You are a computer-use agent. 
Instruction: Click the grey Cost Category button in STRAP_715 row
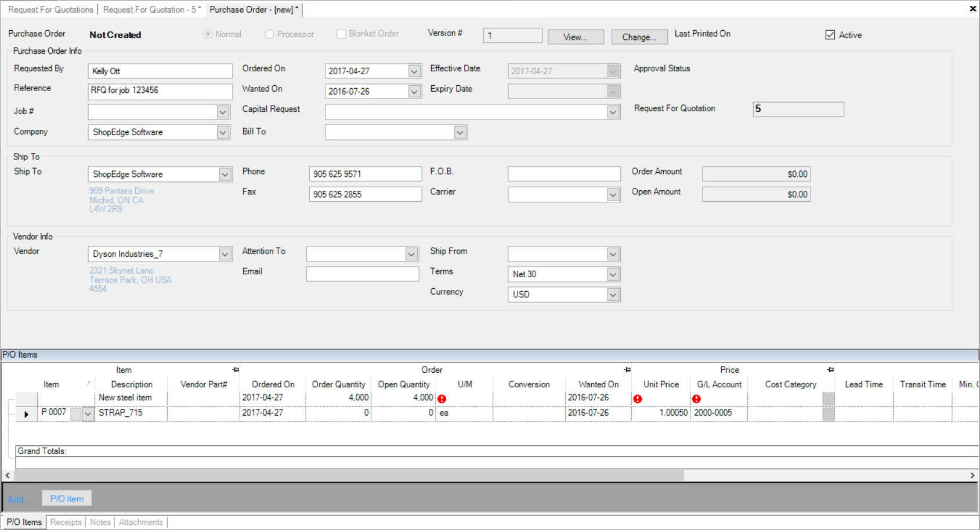click(x=829, y=414)
